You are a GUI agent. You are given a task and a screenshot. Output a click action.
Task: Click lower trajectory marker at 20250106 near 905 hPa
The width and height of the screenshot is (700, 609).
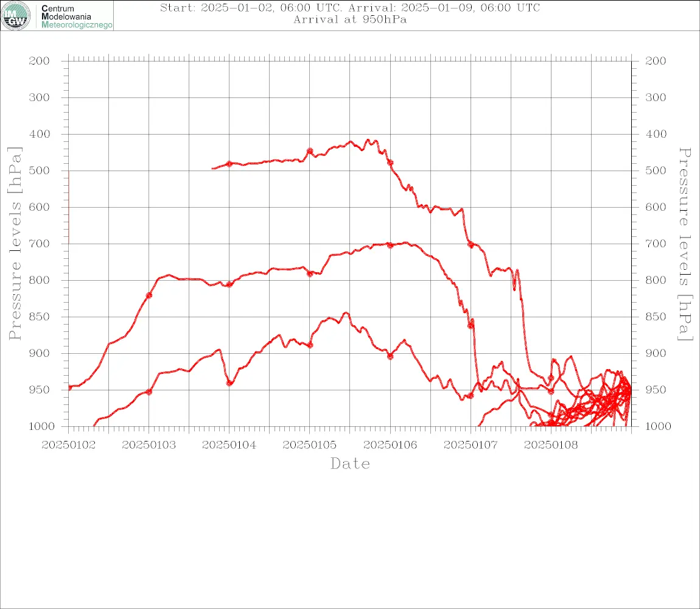pos(390,356)
